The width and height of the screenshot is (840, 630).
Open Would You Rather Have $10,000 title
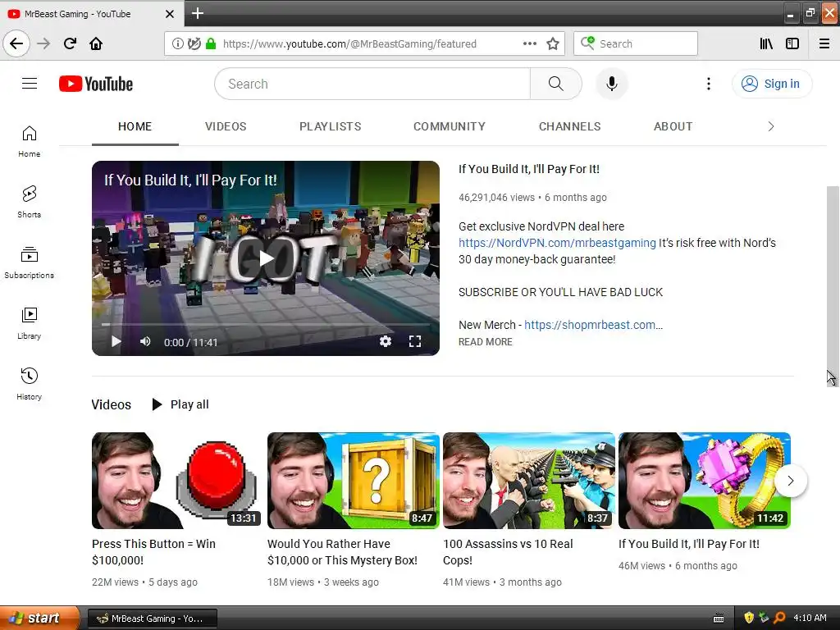(342, 552)
